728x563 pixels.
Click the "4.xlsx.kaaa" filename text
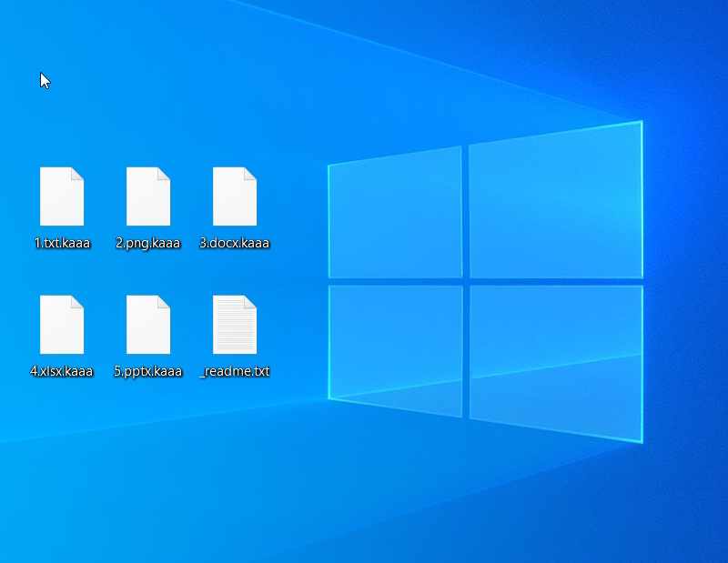point(62,371)
